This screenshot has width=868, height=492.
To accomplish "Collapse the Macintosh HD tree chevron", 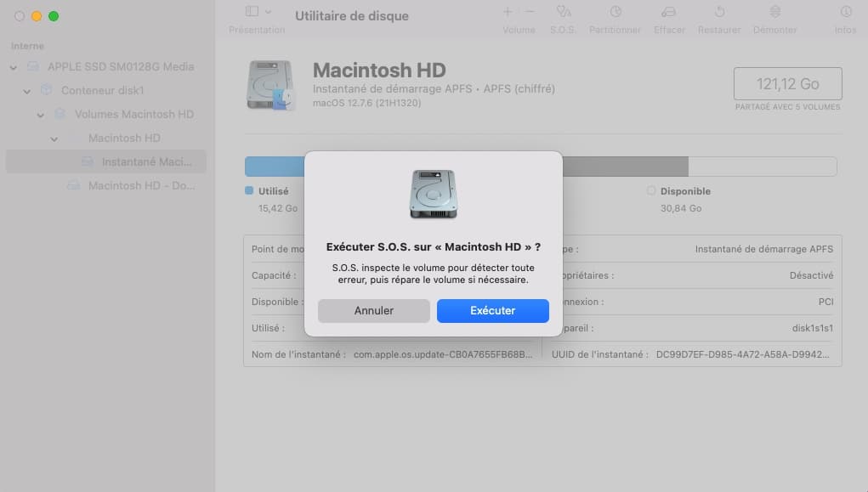I will (54, 139).
